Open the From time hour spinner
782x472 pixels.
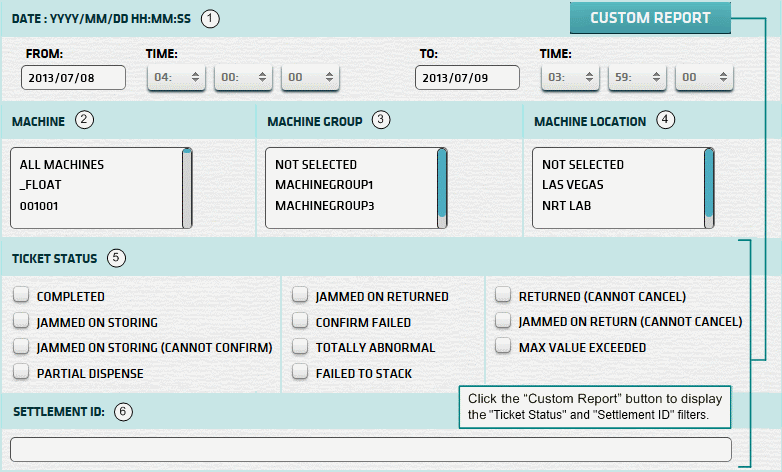click(x=177, y=78)
